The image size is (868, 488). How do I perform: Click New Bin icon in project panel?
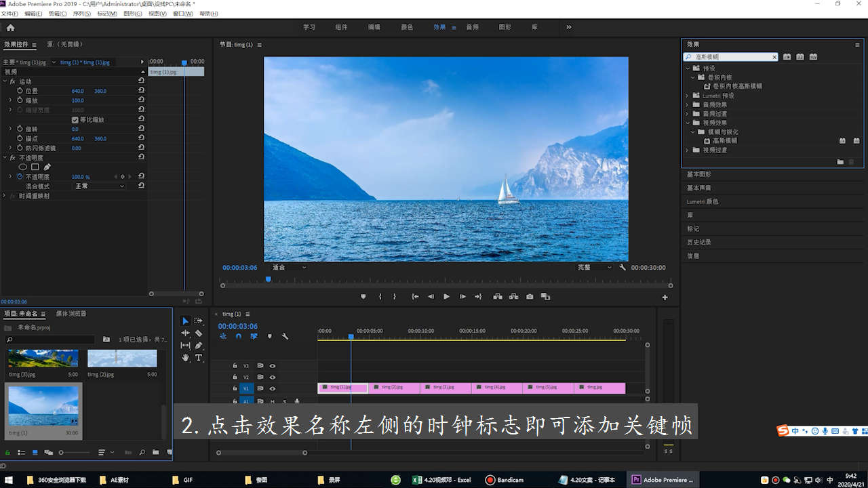pos(155,452)
